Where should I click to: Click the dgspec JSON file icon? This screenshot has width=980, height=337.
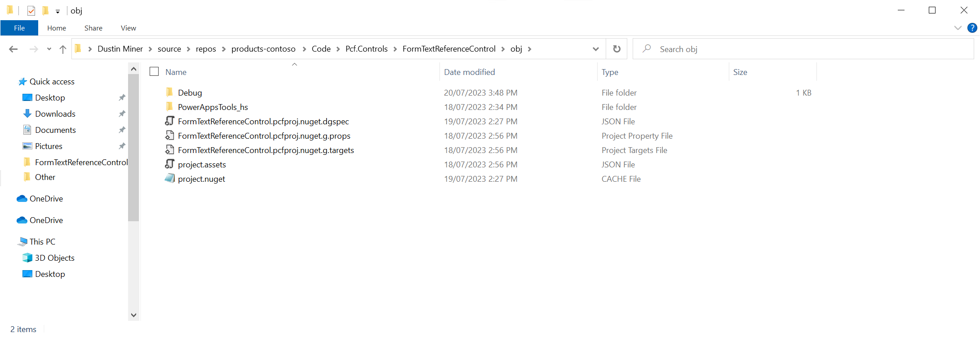click(169, 121)
